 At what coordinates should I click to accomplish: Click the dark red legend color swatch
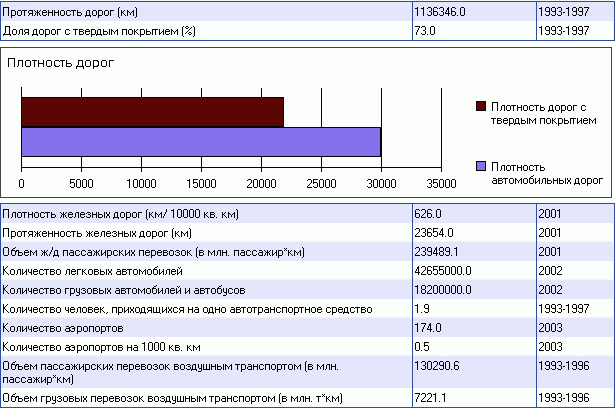click(x=481, y=106)
